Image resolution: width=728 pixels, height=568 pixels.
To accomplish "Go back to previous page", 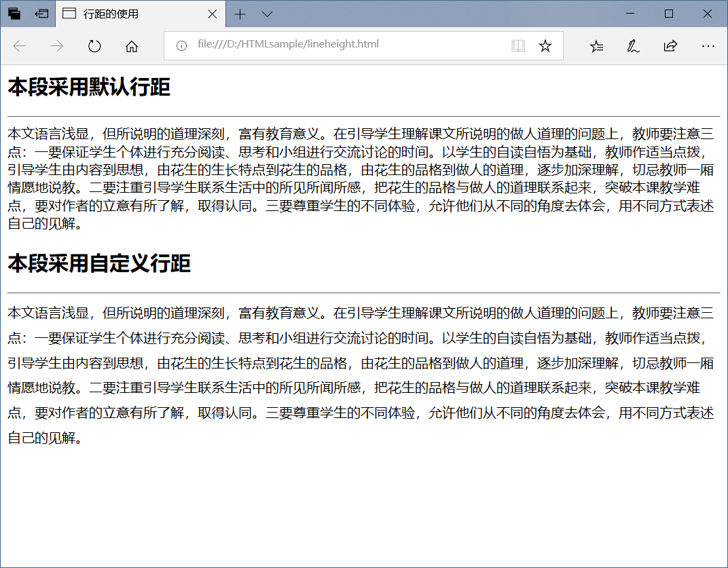I will pyautogui.click(x=20, y=46).
